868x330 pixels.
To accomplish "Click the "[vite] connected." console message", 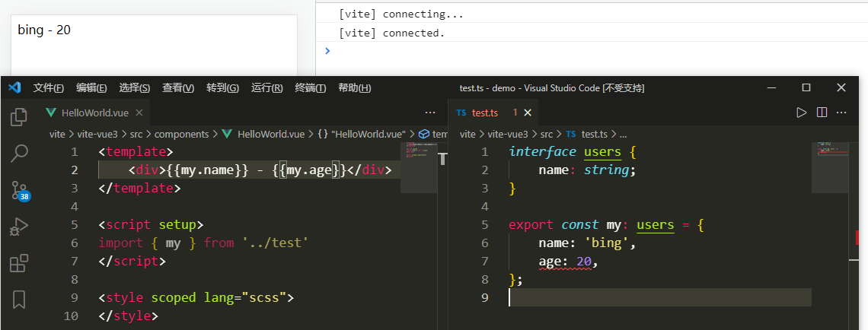I will [392, 33].
